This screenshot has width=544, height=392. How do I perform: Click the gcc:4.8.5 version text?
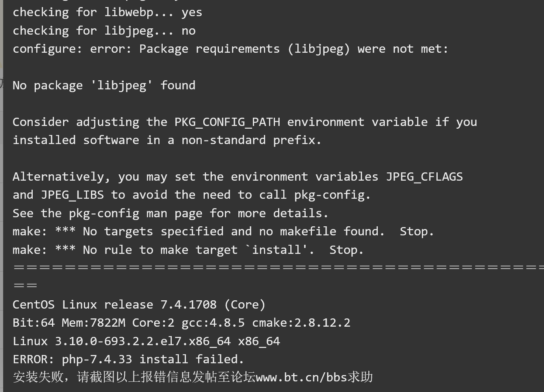click(213, 323)
